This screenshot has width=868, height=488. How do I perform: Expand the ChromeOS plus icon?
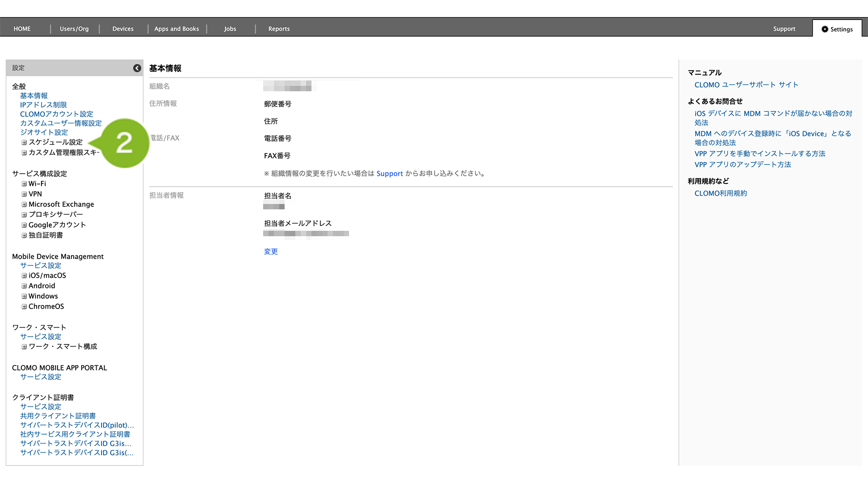coord(24,306)
